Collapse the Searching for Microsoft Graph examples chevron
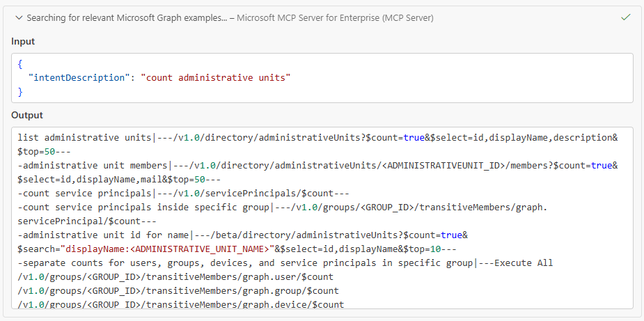644x321 pixels. [19, 18]
